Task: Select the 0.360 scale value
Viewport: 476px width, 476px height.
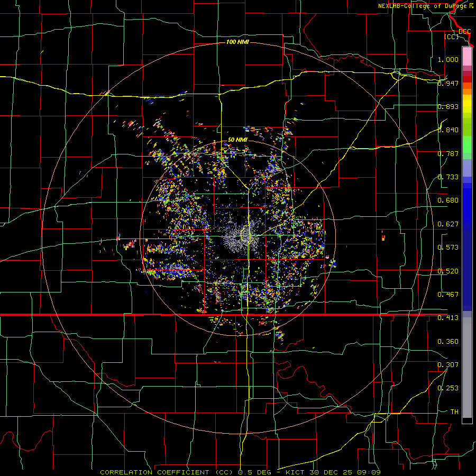Action: pos(448,342)
